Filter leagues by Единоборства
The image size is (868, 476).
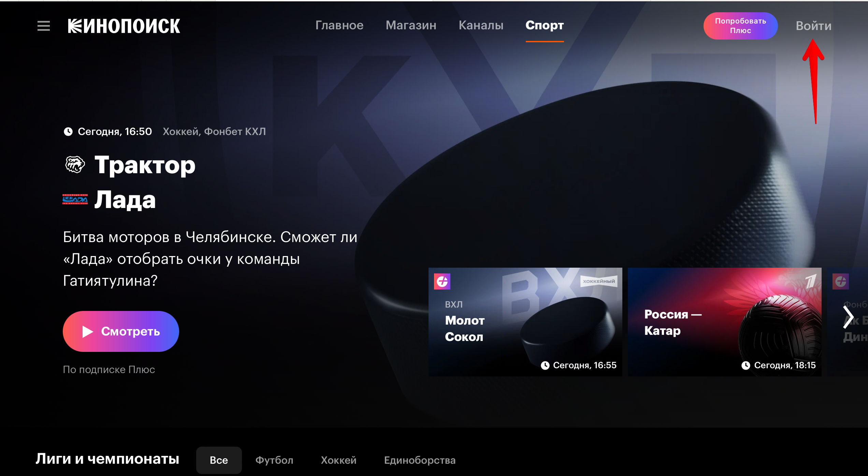coord(420,460)
